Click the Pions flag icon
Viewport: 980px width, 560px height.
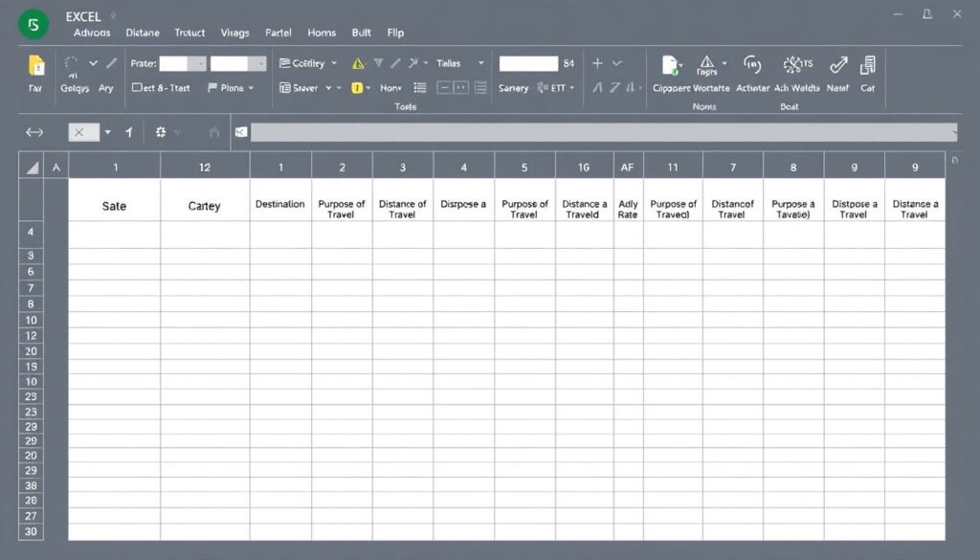tap(212, 88)
